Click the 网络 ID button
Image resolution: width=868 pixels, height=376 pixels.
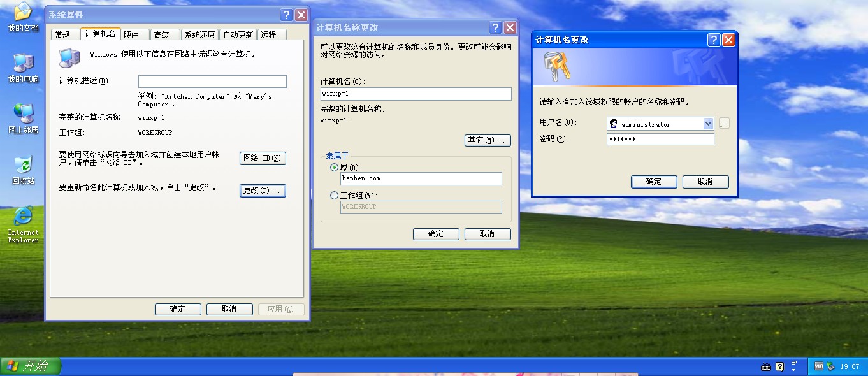click(x=263, y=158)
